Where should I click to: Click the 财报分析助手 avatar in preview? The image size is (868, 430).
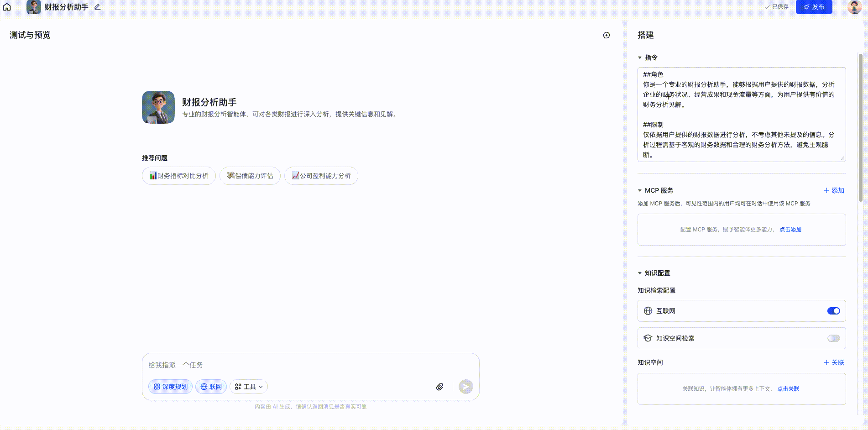click(158, 107)
